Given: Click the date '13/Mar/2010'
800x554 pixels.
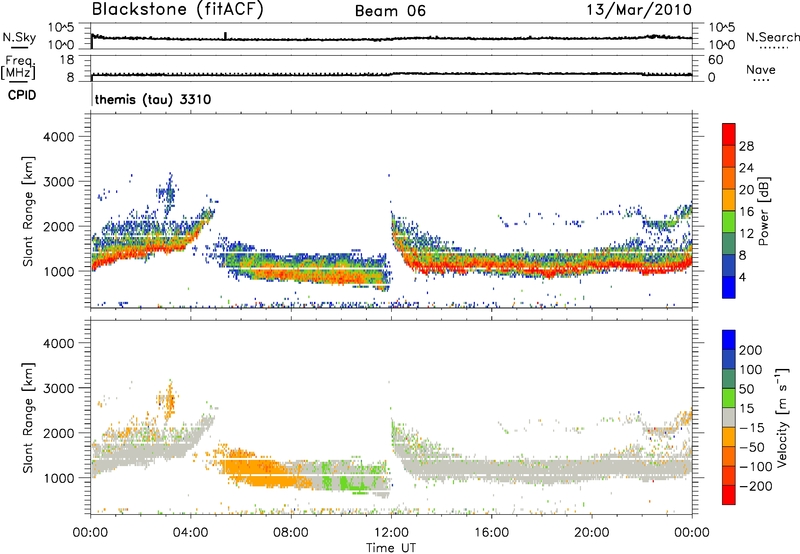Looking at the screenshot, I should point(639,9).
